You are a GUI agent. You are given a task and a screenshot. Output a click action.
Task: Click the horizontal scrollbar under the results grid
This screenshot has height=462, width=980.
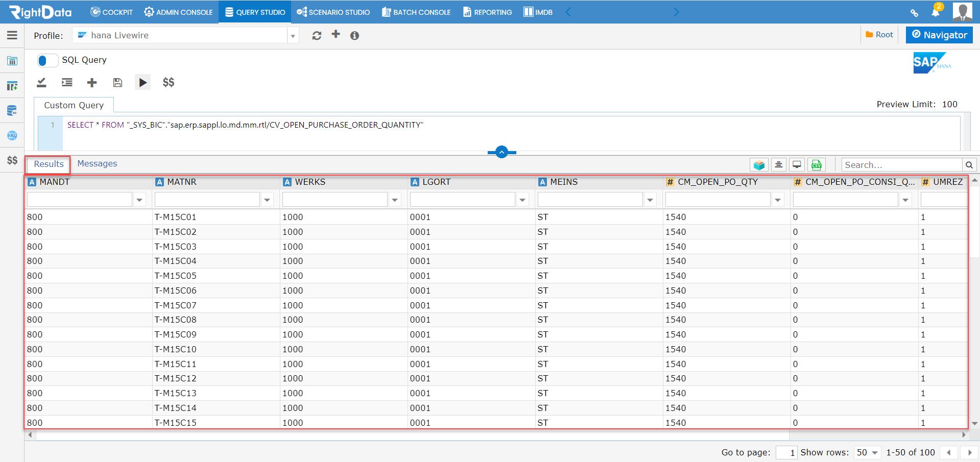point(412,435)
